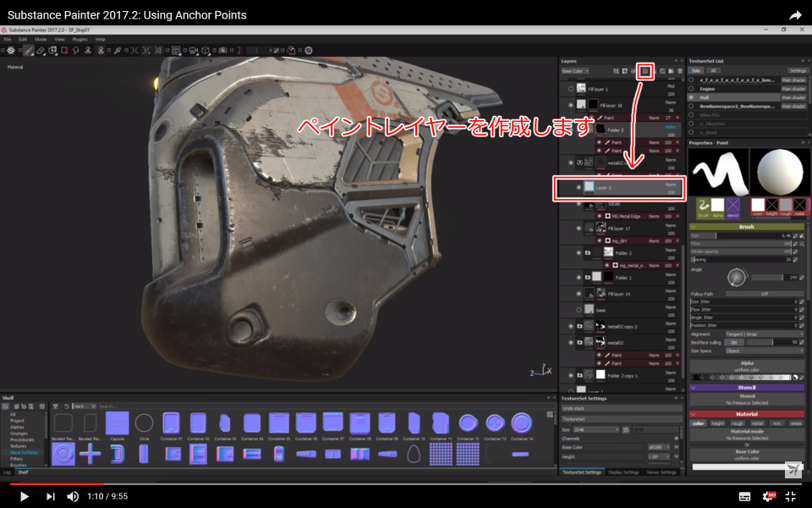
Task: Click the shelf filter funnel icon
Action: (x=56, y=406)
